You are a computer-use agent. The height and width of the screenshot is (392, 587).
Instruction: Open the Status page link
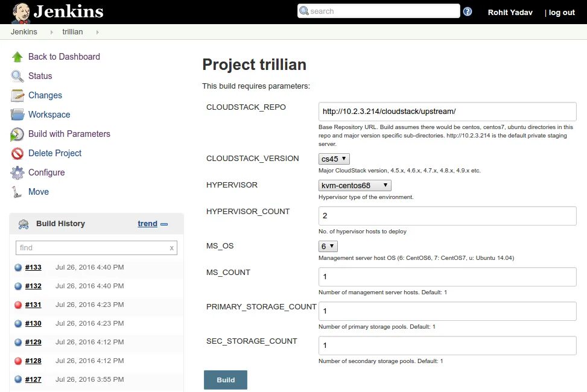click(x=40, y=75)
